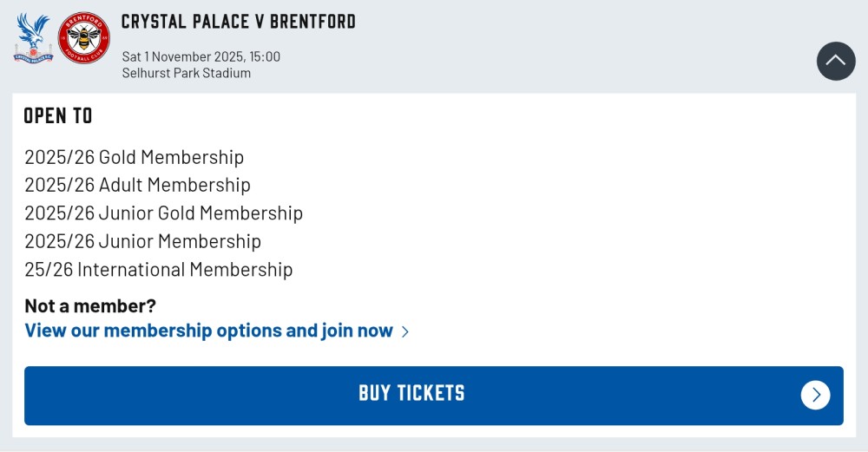Click the chevron after the join now link

pyautogui.click(x=405, y=331)
